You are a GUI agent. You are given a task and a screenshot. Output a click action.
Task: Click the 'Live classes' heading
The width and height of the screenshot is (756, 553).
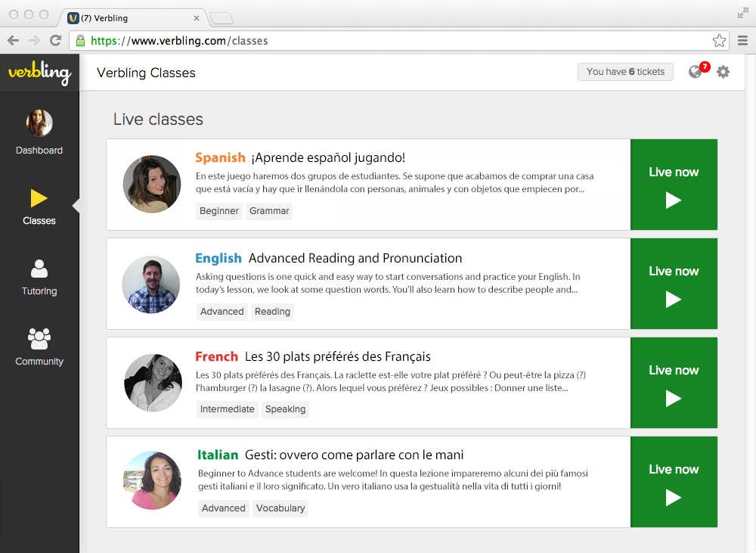coord(158,120)
